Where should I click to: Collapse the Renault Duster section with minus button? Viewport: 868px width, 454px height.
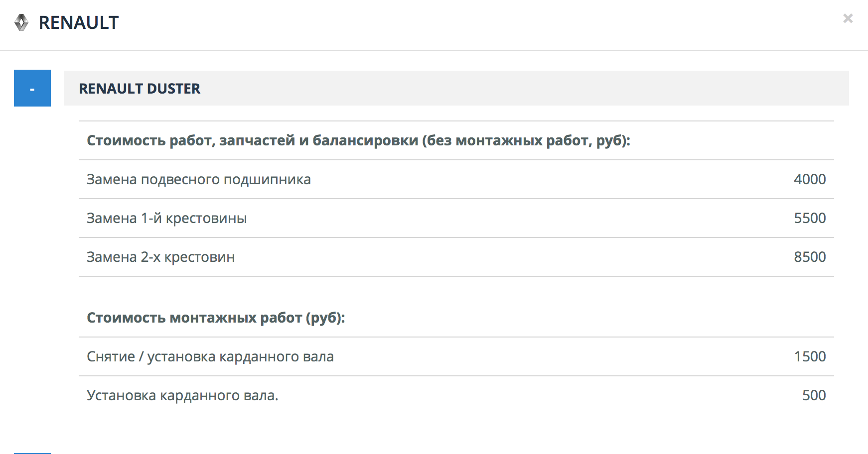point(32,88)
